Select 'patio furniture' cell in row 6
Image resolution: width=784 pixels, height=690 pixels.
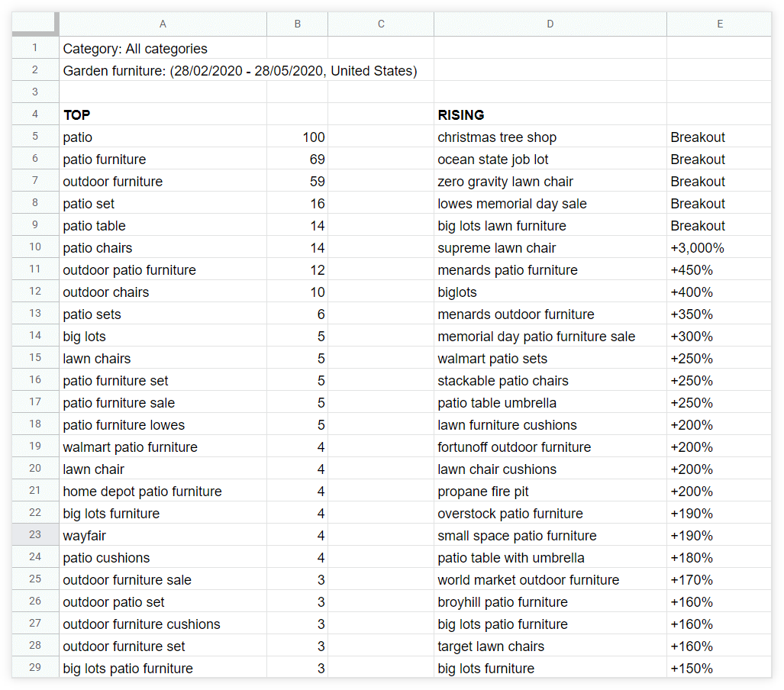[163, 159]
